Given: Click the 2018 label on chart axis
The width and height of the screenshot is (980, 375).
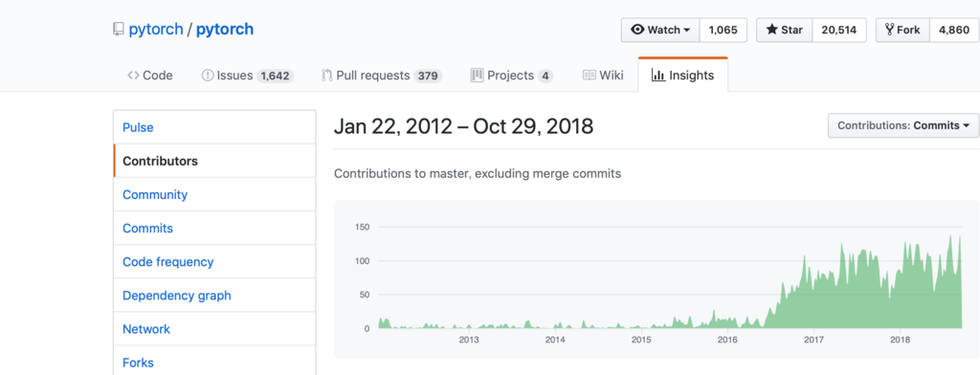Looking at the screenshot, I should (x=900, y=340).
